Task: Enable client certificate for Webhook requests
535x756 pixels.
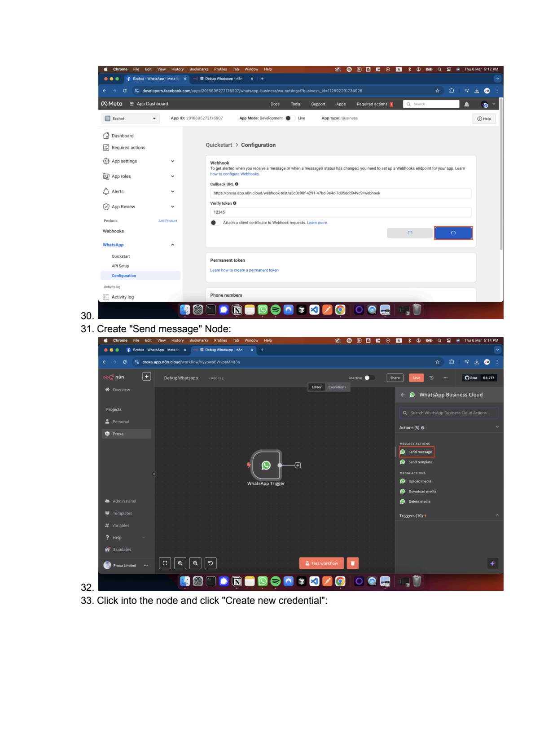Action: (x=215, y=223)
